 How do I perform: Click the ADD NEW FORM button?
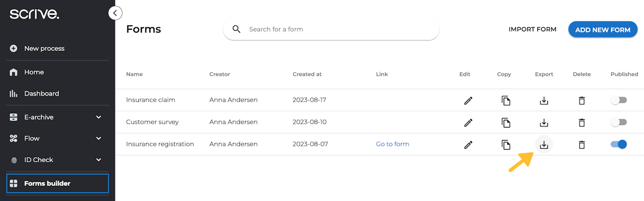603,30
